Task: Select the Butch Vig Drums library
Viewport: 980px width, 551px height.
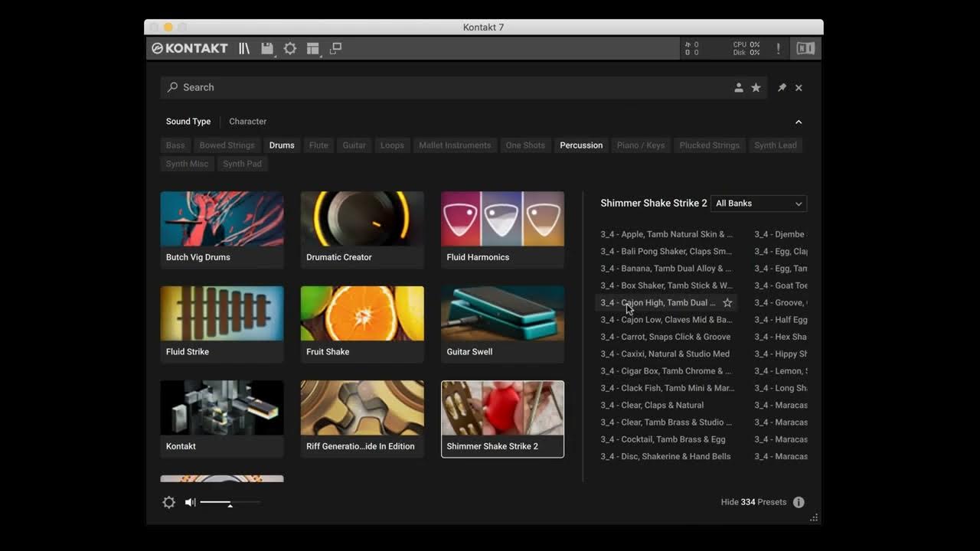Action: point(222,230)
